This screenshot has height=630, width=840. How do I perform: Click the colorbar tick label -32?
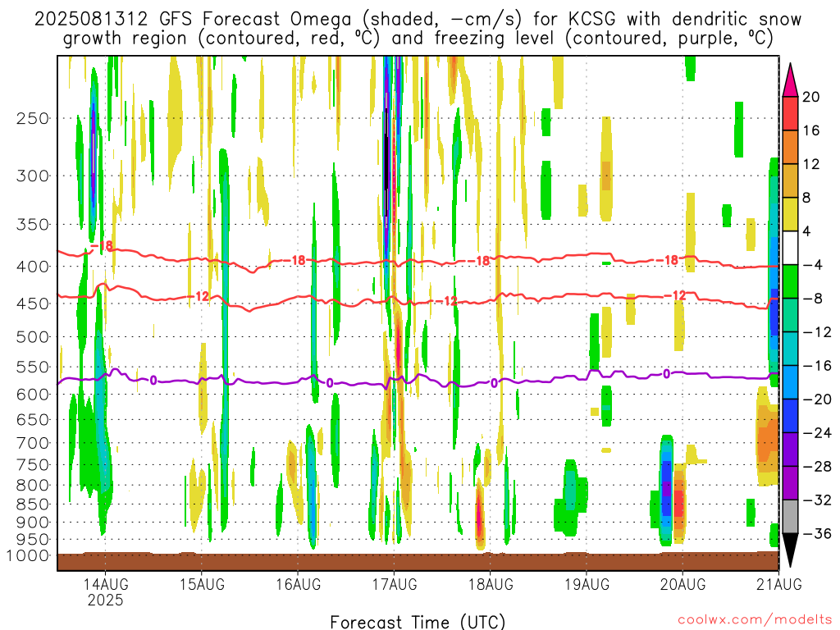tap(818, 500)
